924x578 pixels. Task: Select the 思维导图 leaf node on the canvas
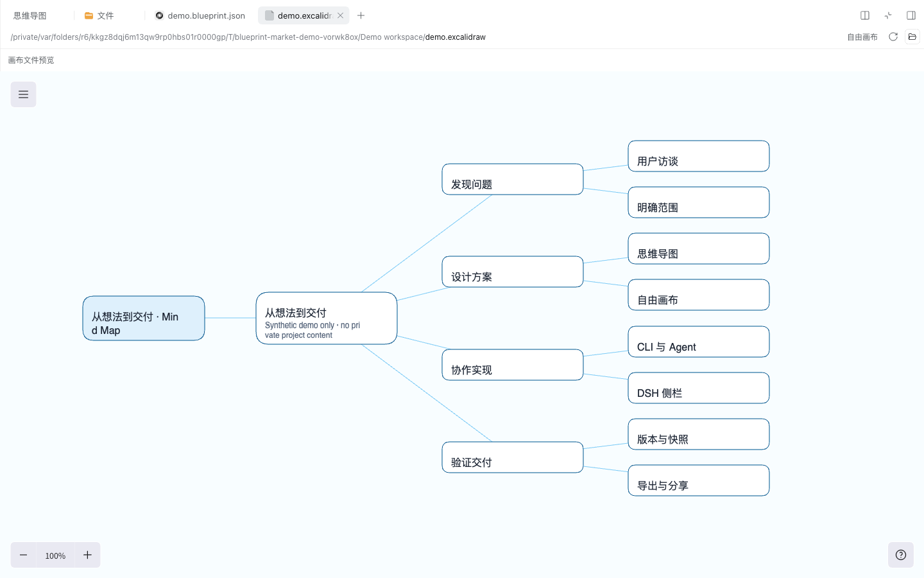click(699, 249)
